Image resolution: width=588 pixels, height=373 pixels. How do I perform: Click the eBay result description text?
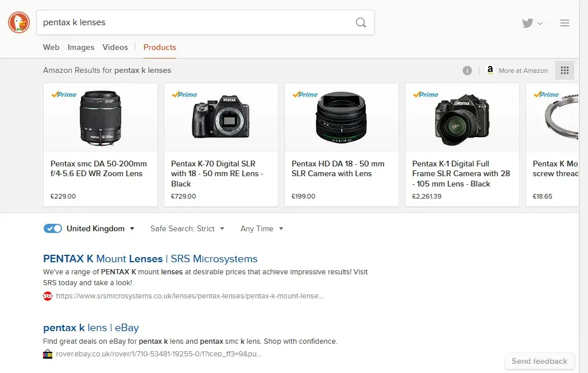coord(190,341)
